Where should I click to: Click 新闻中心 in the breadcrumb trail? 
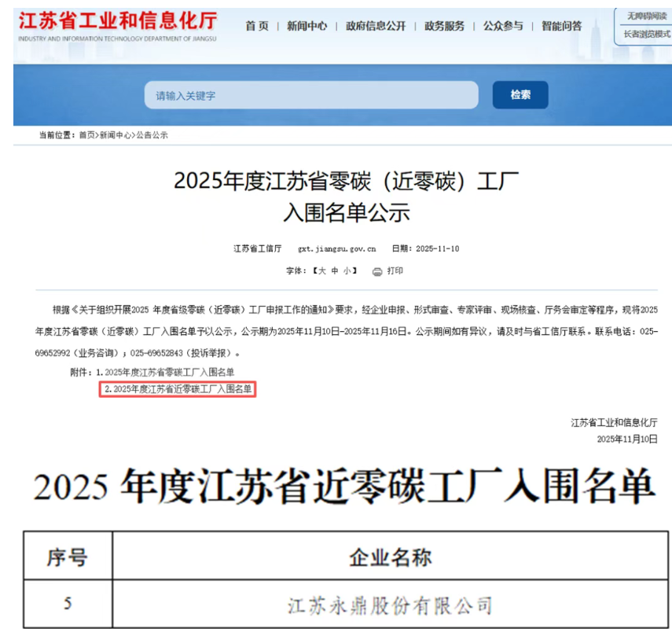115,135
